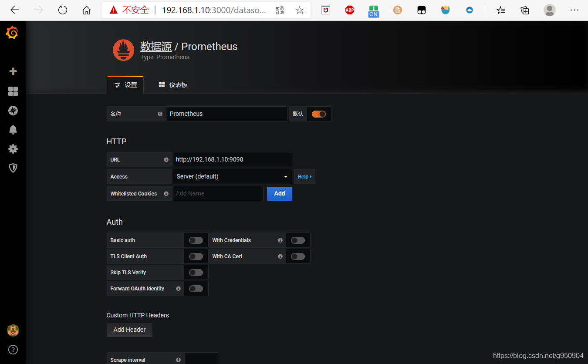Click the browser back arrow

click(15, 10)
